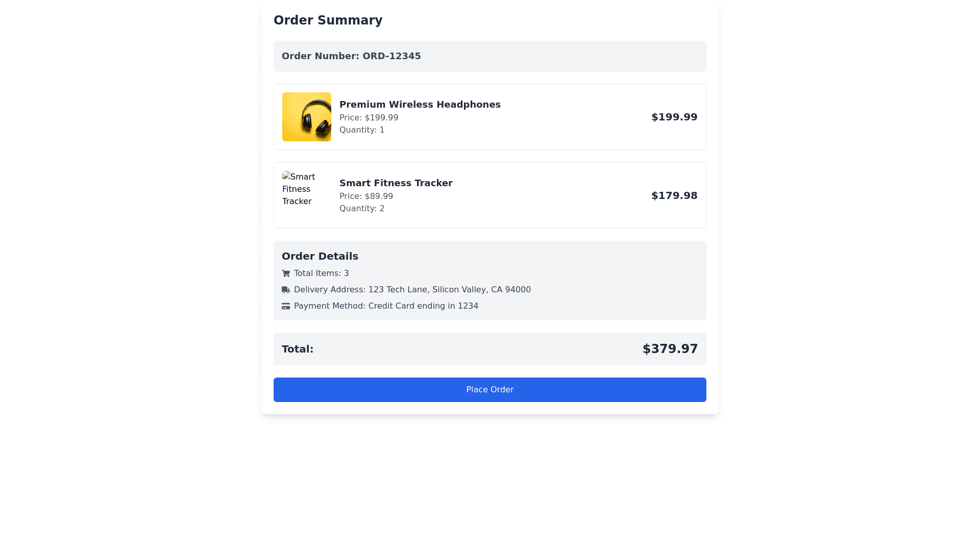This screenshot has width=980, height=551.
Task: Click the $379.97 order total amount
Action: (x=670, y=349)
